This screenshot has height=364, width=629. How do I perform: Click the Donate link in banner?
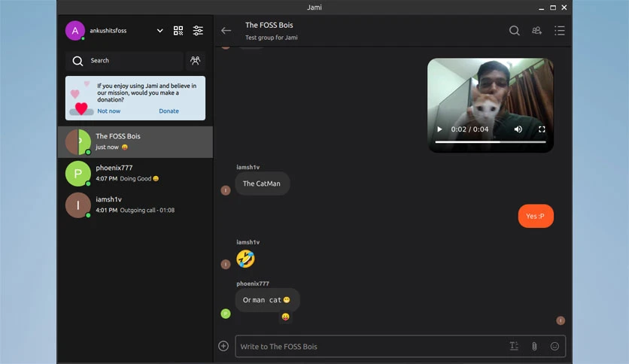(x=169, y=111)
